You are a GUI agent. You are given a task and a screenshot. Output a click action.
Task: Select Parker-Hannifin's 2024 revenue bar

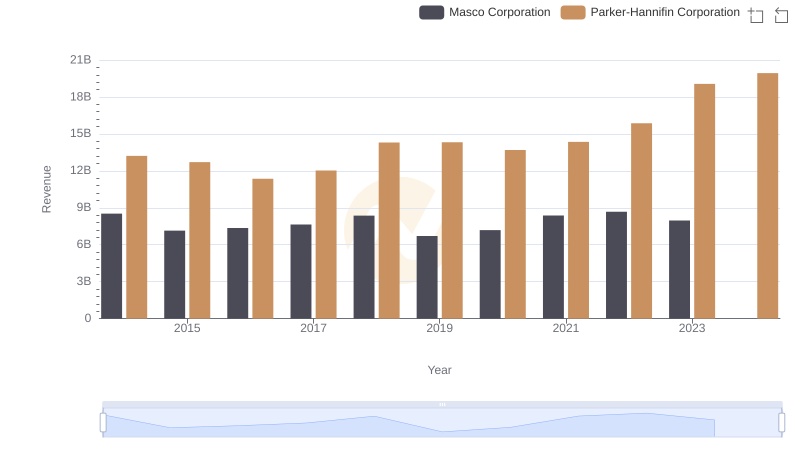pyautogui.click(x=767, y=196)
